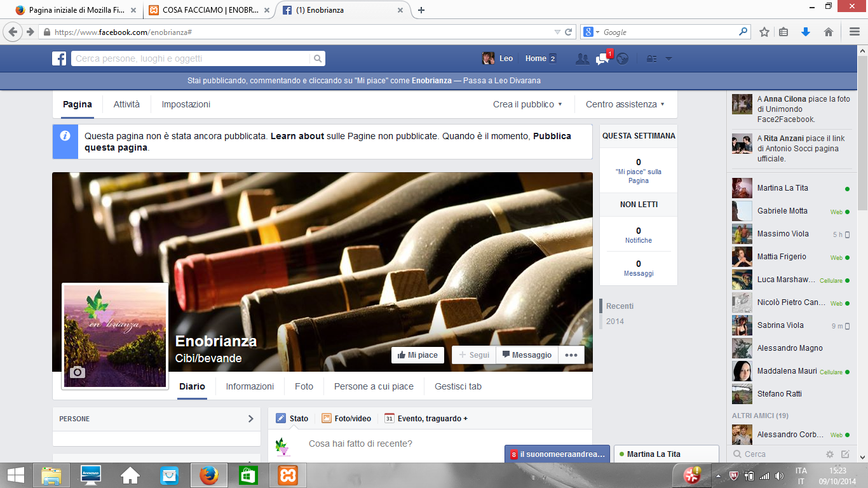Open the privacy shortcuts lock icon
Image resolution: width=868 pixels, height=488 pixels.
(x=651, y=58)
